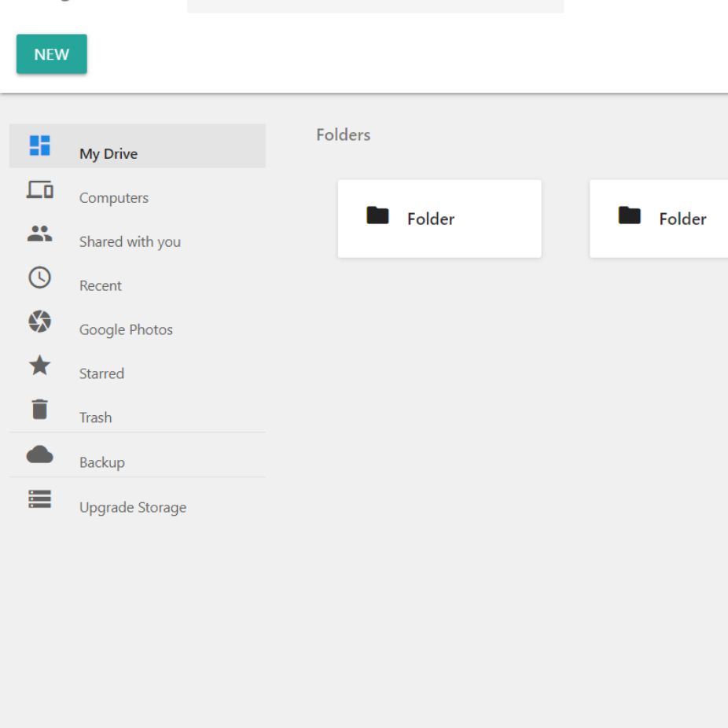Click the Trash bin icon

tap(40, 410)
